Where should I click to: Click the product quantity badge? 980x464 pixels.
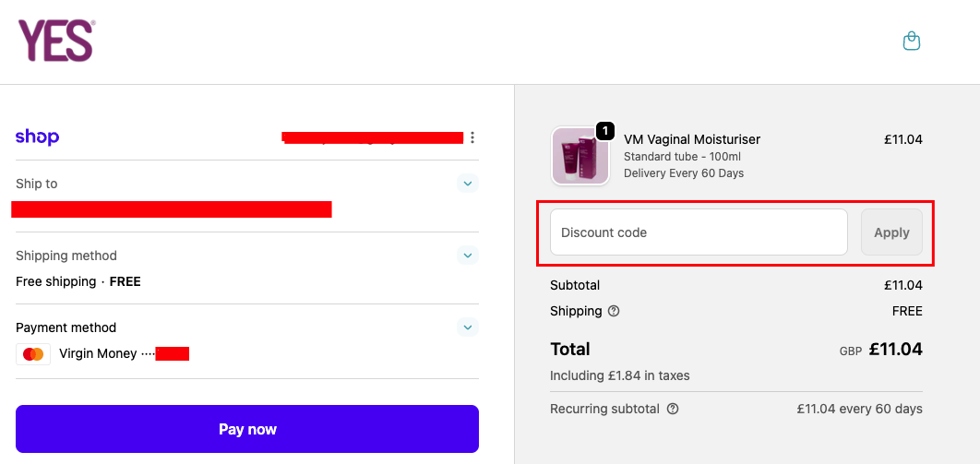click(x=605, y=131)
